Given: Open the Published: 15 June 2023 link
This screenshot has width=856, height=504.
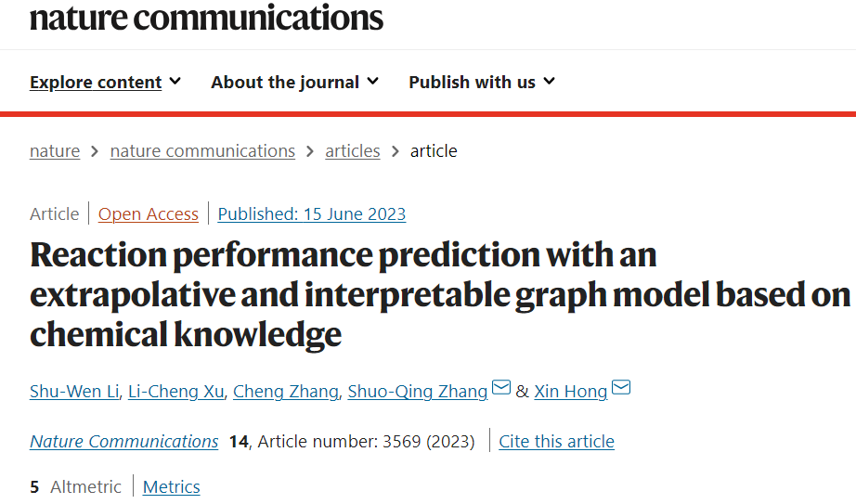Looking at the screenshot, I should click(x=312, y=214).
